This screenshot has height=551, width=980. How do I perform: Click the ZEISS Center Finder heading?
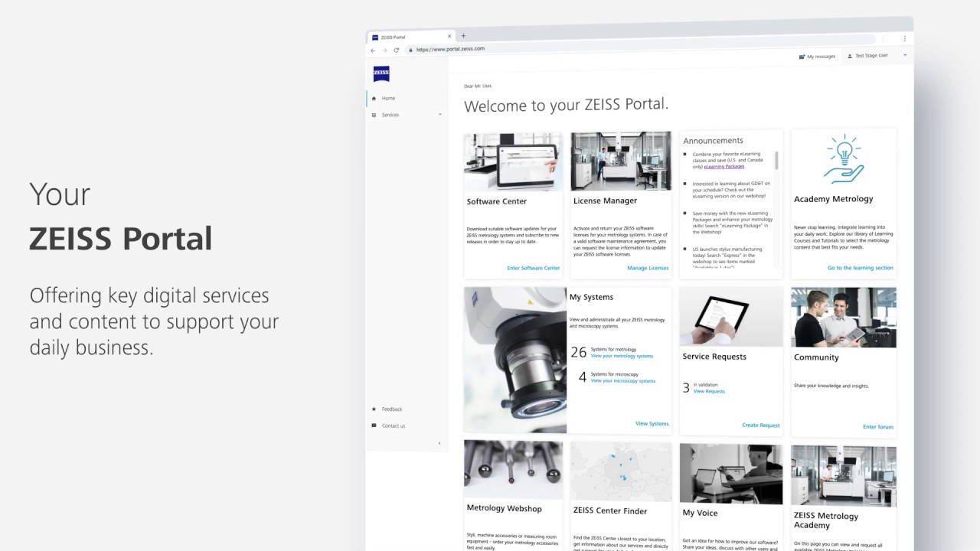[610, 511]
